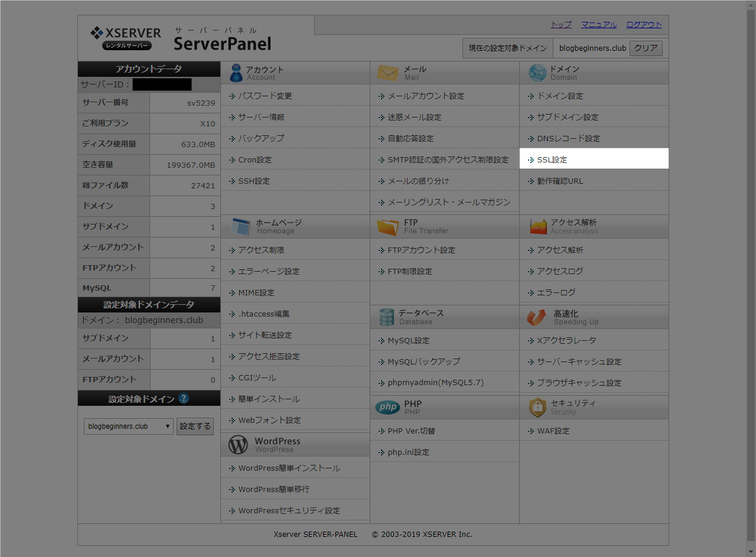
Task: Open サイト転送設定
Action: (x=265, y=335)
